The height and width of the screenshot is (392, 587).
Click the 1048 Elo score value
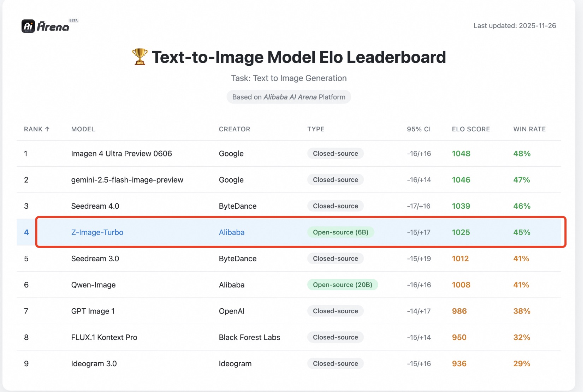coord(461,154)
